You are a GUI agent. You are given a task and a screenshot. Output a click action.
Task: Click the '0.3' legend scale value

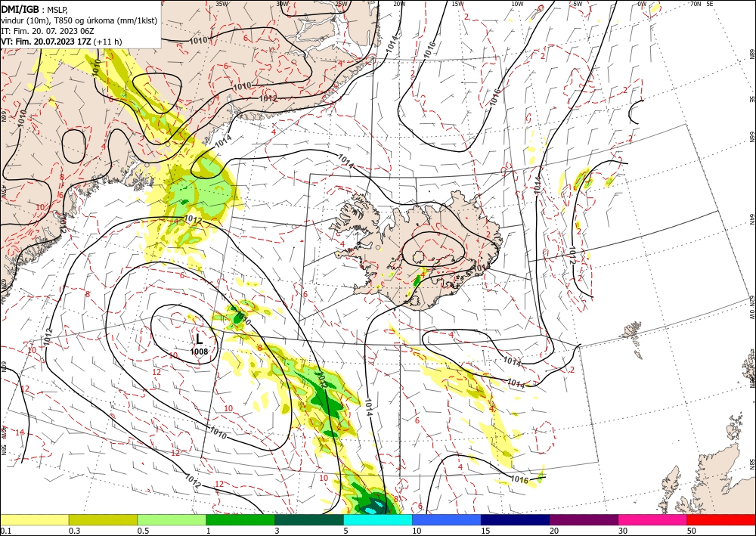[74, 531]
